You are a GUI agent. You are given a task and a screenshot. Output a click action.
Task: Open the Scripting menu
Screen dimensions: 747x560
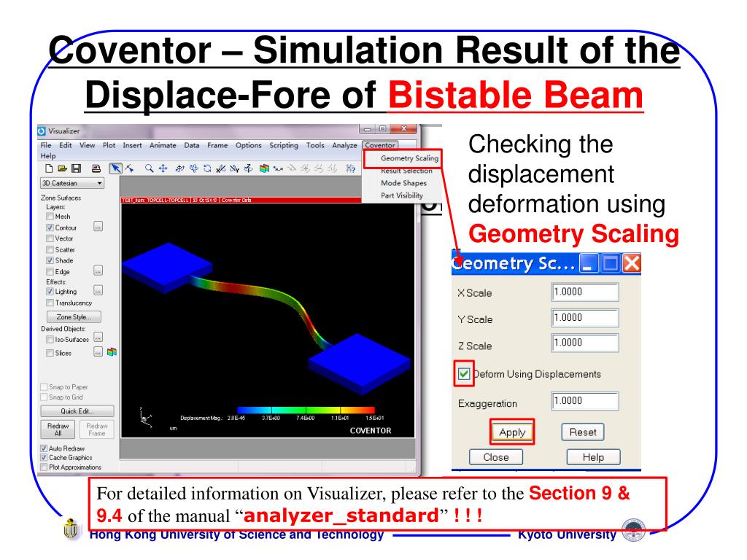pos(284,145)
